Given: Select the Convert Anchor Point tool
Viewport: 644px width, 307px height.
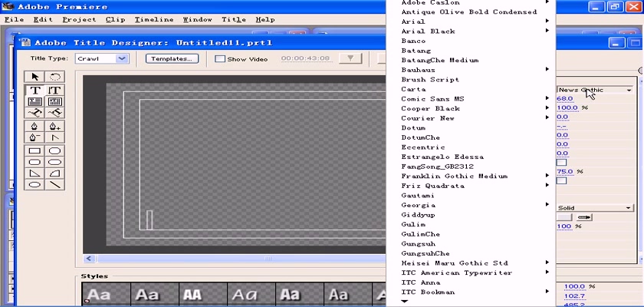Looking at the screenshot, I should pos(54,137).
